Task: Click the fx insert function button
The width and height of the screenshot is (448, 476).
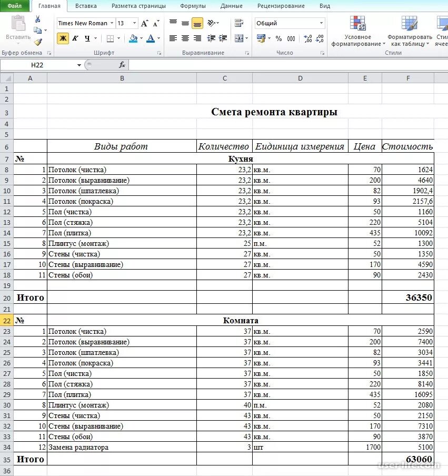Action: (x=122, y=65)
